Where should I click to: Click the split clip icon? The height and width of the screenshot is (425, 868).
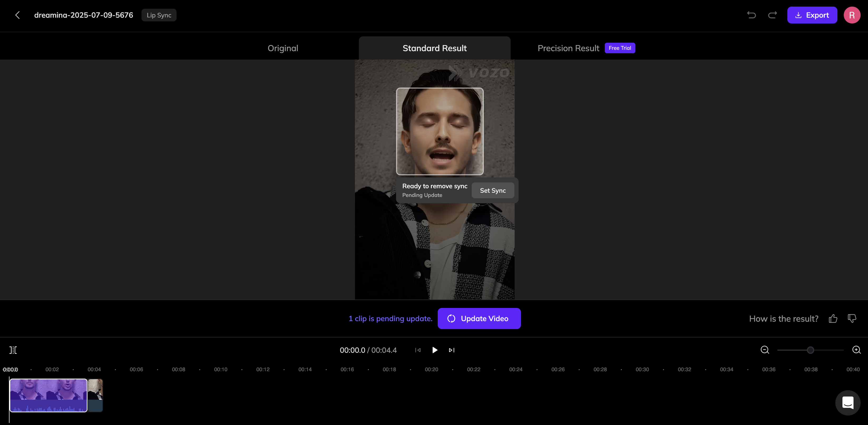point(13,350)
